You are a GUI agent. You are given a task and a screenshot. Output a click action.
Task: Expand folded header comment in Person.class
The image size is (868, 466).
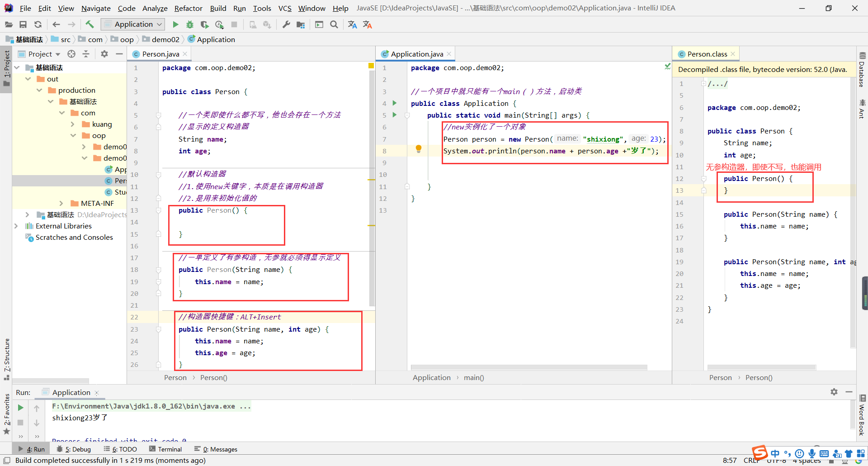pyautogui.click(x=703, y=84)
